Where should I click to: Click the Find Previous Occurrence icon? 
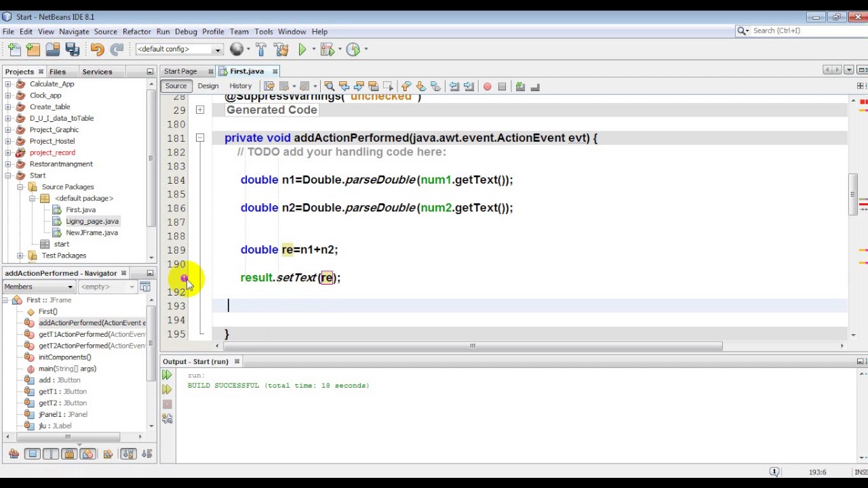[x=344, y=86]
